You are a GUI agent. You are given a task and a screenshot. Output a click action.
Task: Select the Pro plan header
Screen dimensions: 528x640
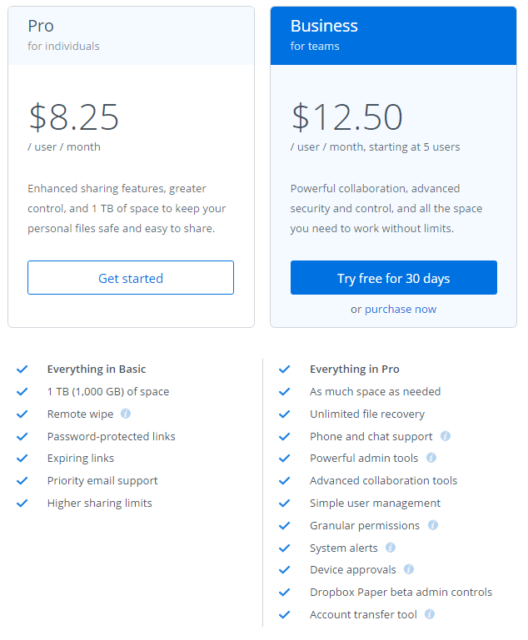131,36
